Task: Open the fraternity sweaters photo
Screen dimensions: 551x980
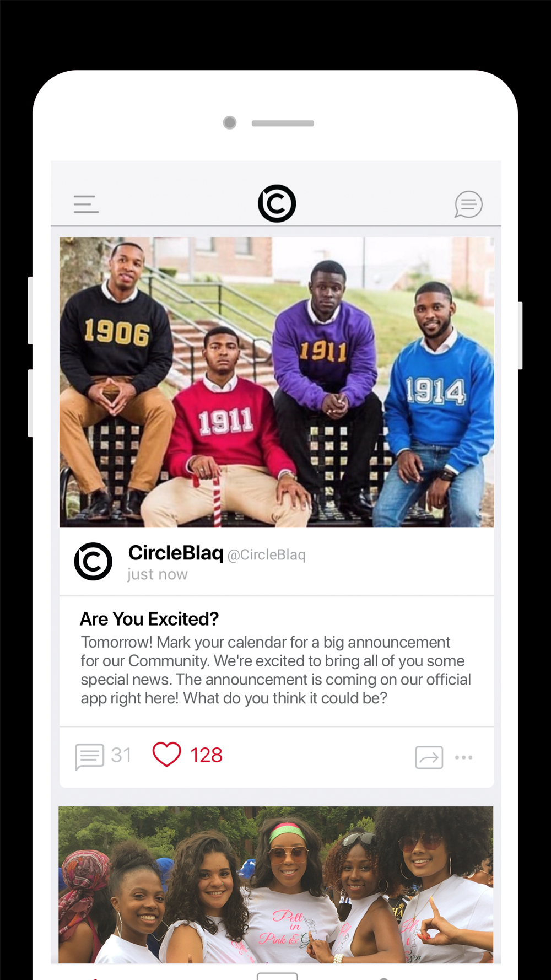Action: (x=277, y=382)
